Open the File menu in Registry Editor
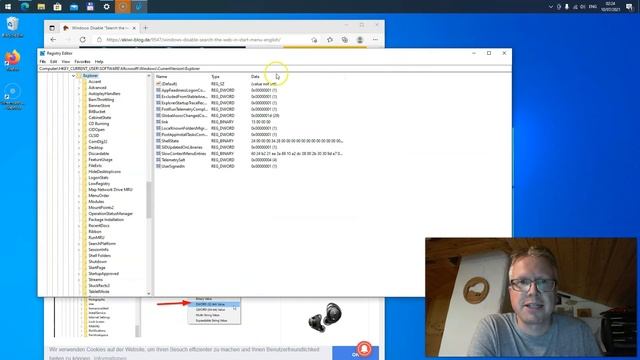Screen dimensions: 640x360 click(x=42, y=61)
